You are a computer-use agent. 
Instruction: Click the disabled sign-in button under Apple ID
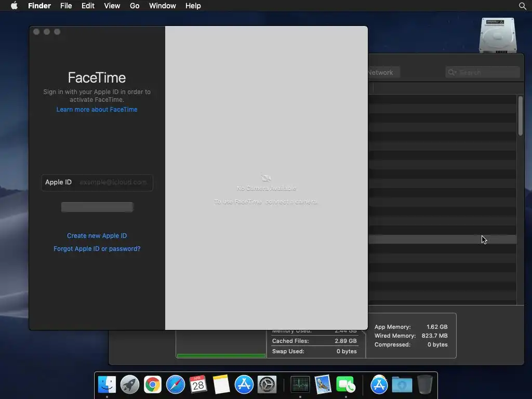97,207
